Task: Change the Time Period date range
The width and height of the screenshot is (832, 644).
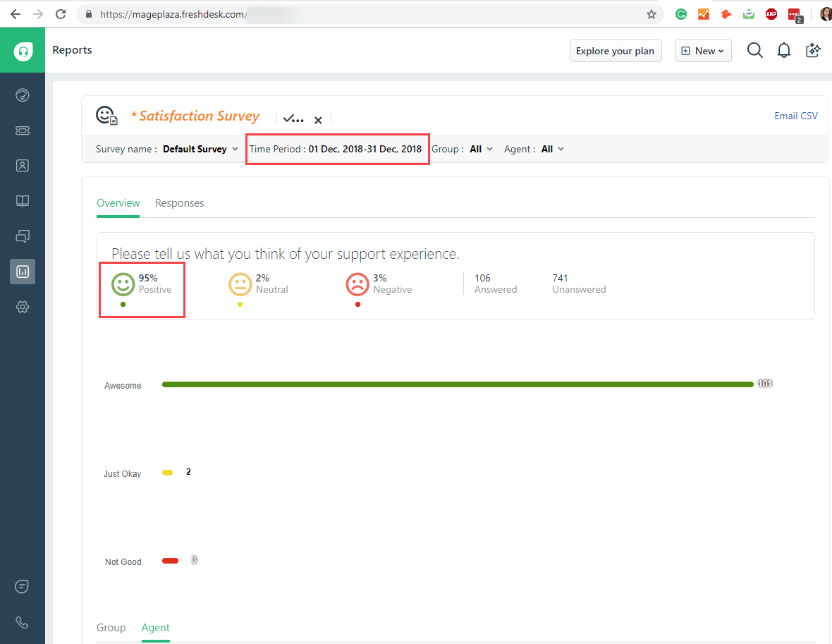Action: pyautogui.click(x=336, y=150)
